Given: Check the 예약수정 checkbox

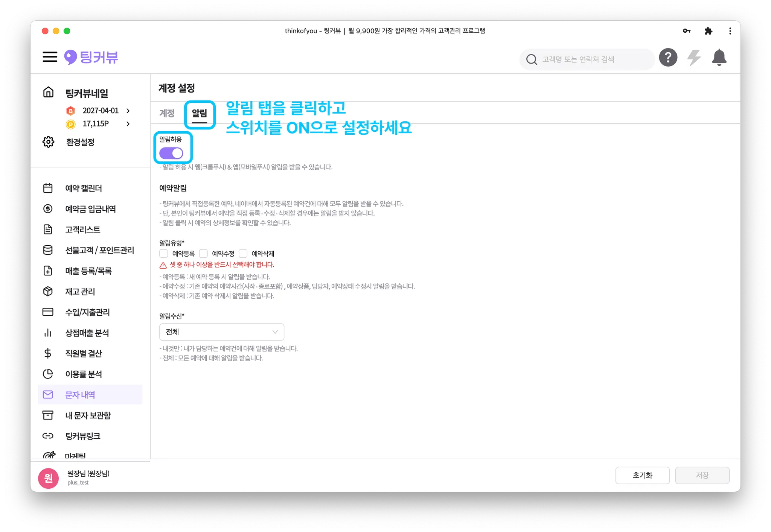Looking at the screenshot, I should 203,254.
